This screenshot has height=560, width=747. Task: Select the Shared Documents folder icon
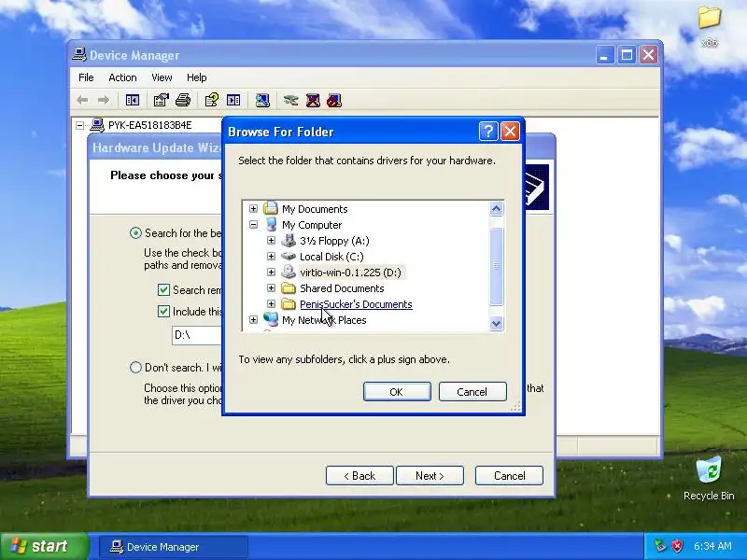pos(289,288)
